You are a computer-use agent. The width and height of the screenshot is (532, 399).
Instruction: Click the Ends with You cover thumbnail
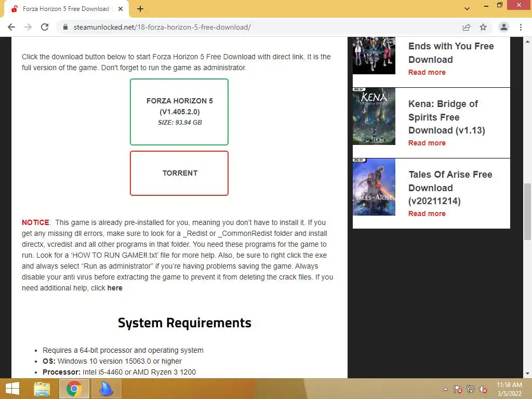pos(374,55)
